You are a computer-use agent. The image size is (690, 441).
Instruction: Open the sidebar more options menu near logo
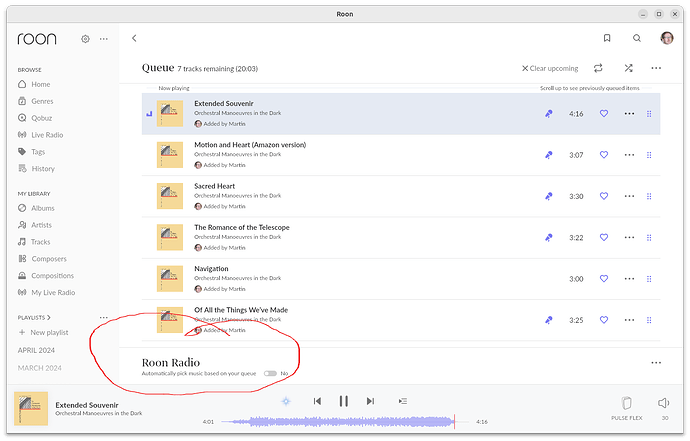(103, 39)
